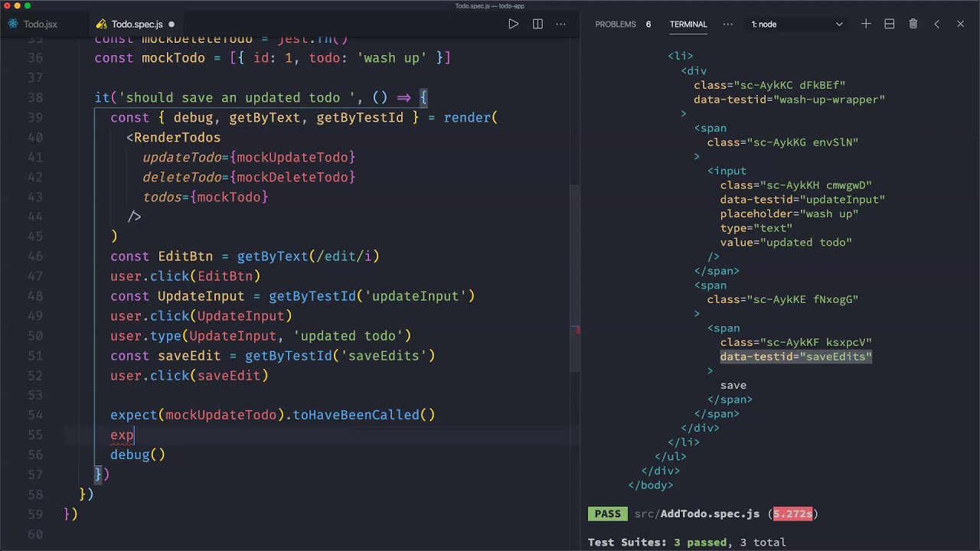Select the TERMINAL panel tab
The width and height of the screenshot is (980, 551).
(x=688, y=24)
